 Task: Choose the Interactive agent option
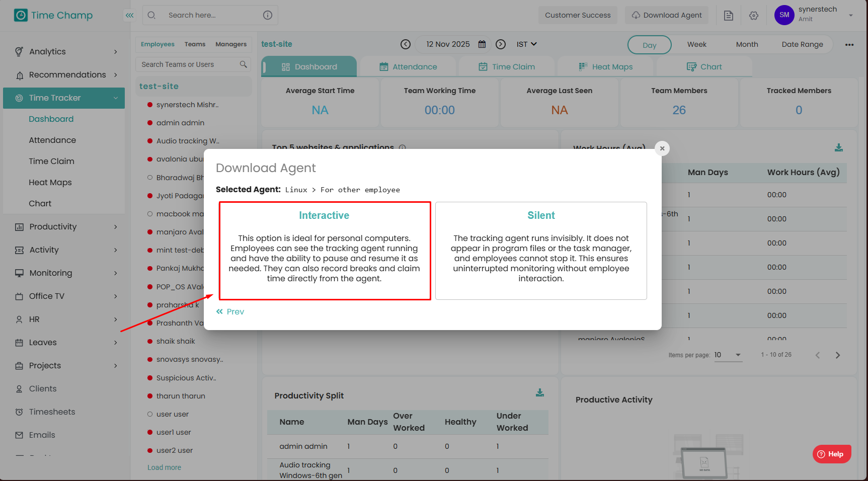(325, 251)
